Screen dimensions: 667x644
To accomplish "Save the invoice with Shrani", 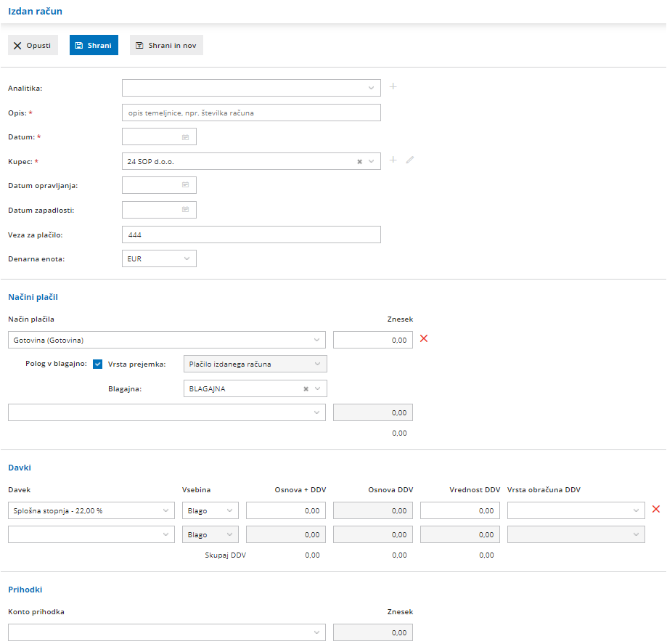I will (x=94, y=45).
